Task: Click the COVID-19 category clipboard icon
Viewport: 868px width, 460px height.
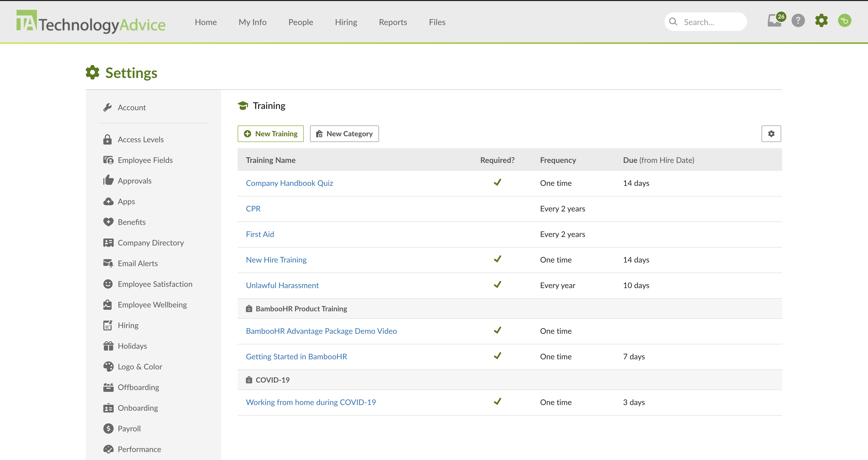Action: tap(249, 380)
